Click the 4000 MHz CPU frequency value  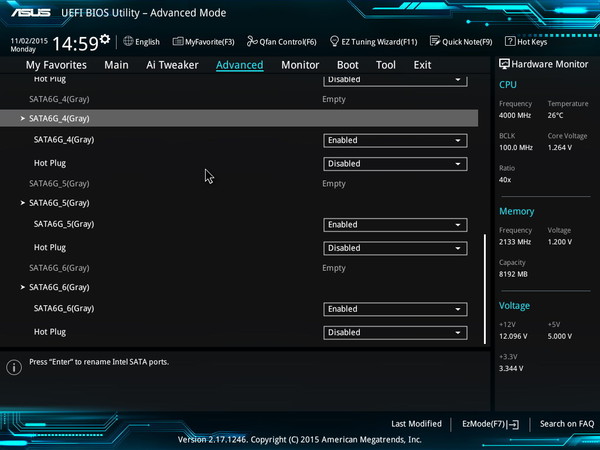click(515, 115)
